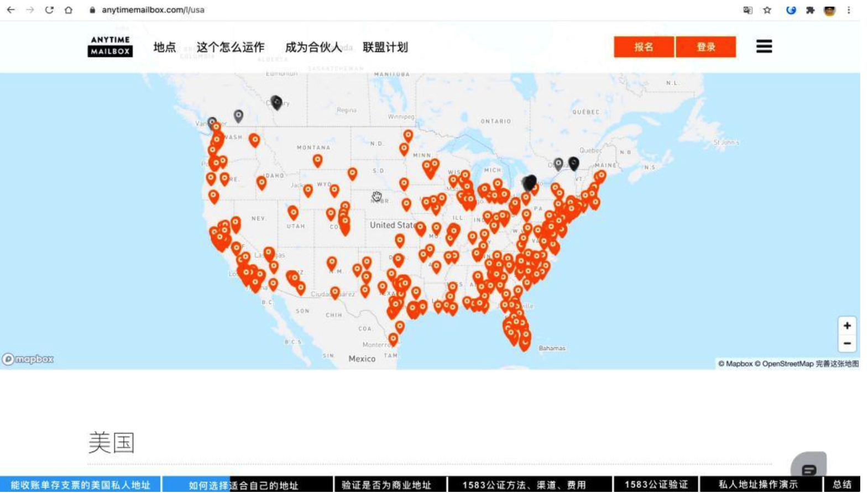This screenshot has height=493, width=868.
Task: Open the translate page icon
Action: coord(747,10)
